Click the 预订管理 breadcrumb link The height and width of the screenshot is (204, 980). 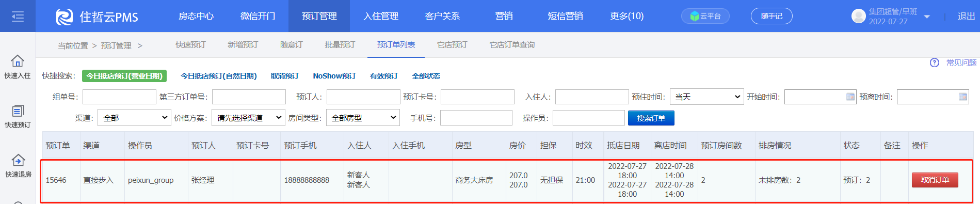click(116, 45)
